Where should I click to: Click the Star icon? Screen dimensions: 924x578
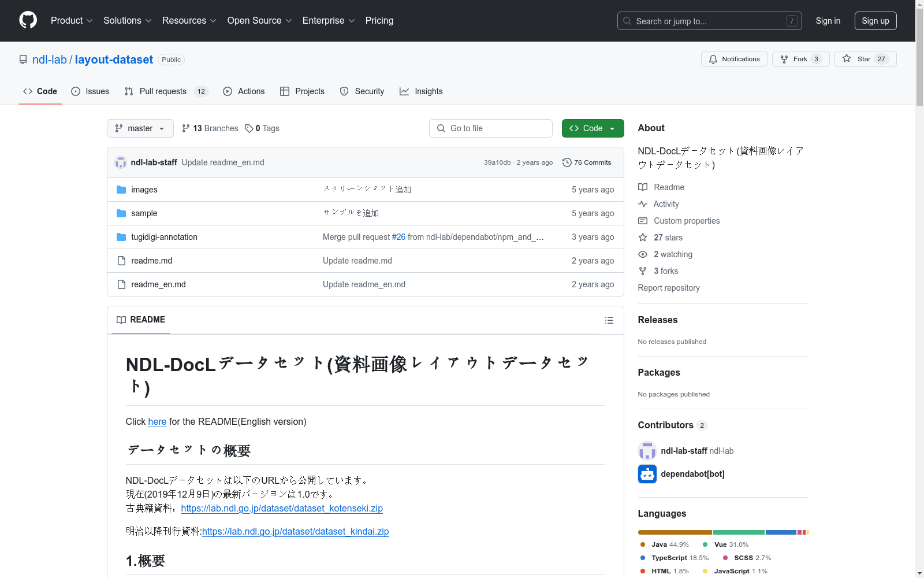(847, 58)
